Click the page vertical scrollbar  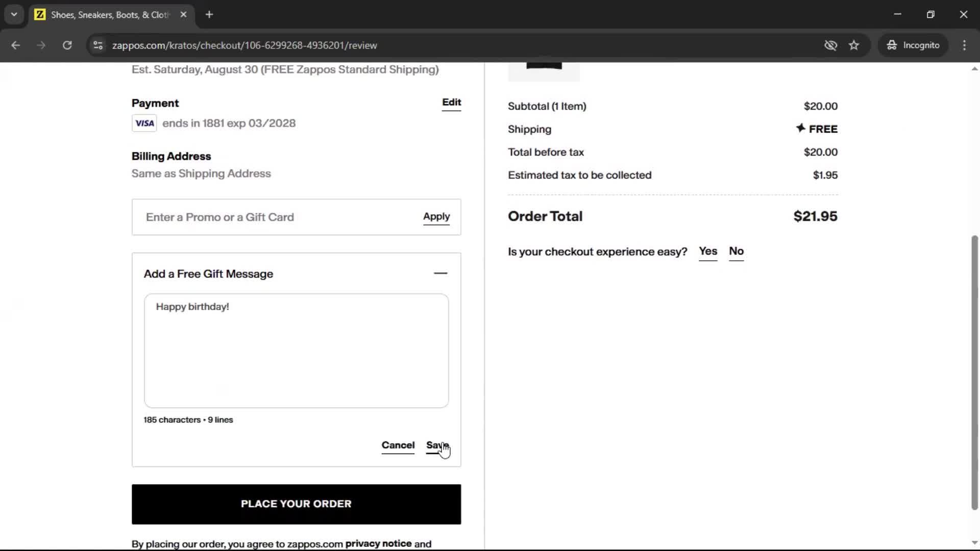pyautogui.click(x=974, y=372)
